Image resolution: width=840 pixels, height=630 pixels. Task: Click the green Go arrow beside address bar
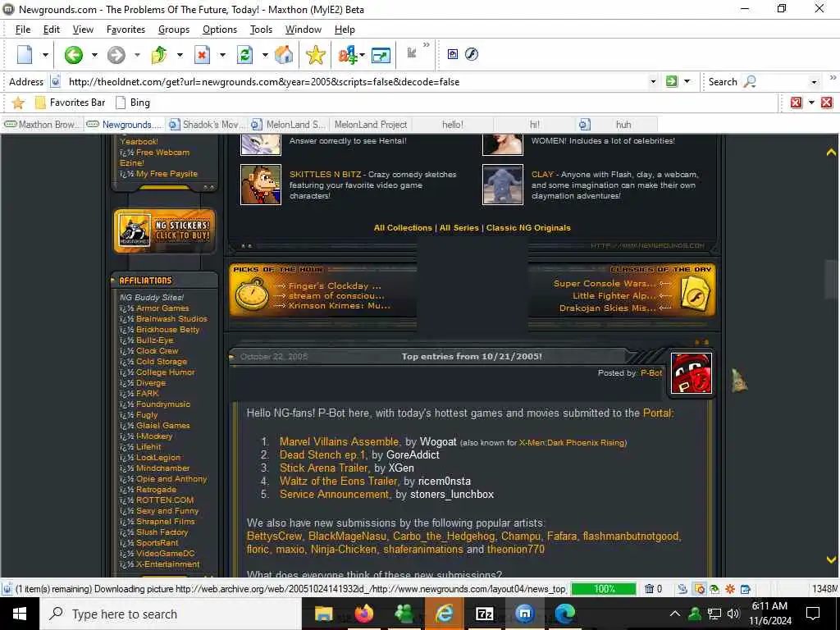671,81
